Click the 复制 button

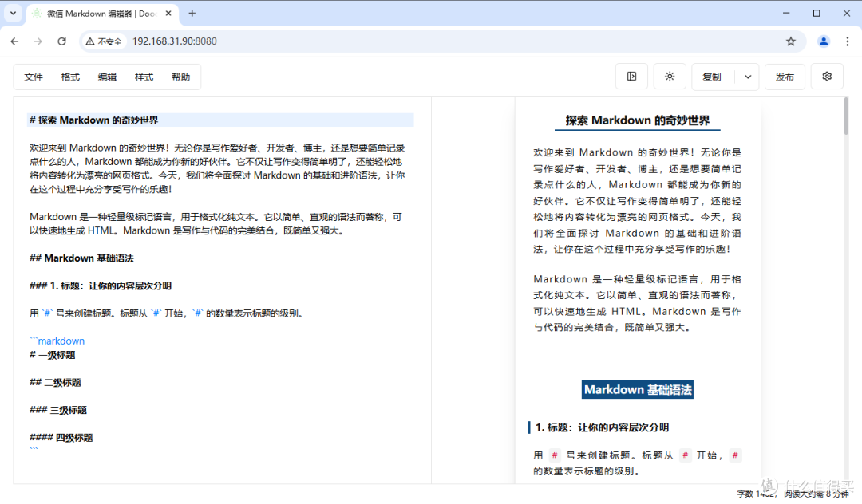[x=712, y=77]
